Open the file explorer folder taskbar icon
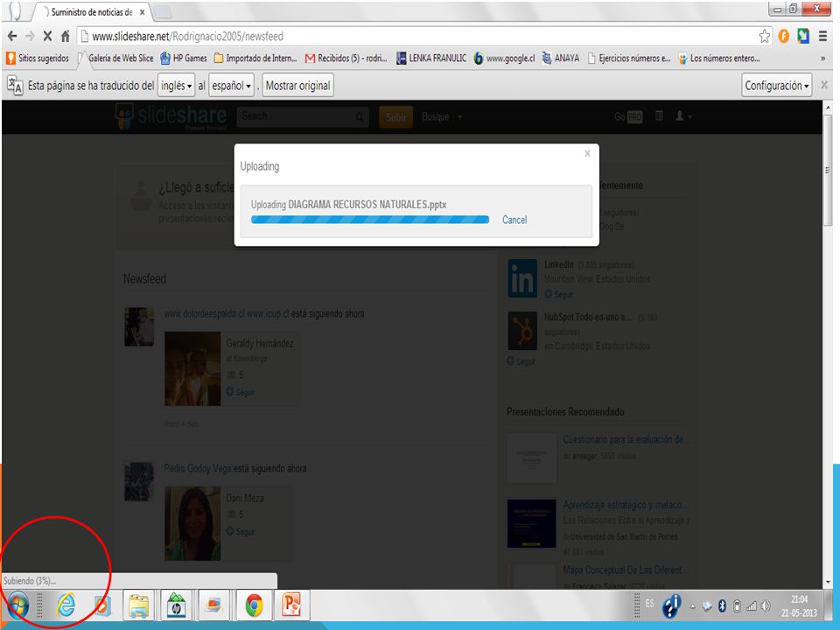Viewport: 840px width, 630px height. click(139, 605)
